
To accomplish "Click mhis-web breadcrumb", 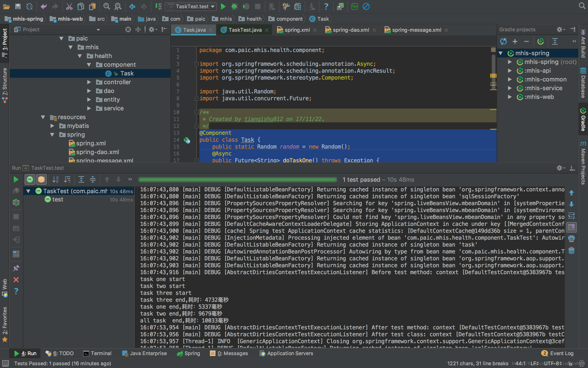I will [66, 19].
